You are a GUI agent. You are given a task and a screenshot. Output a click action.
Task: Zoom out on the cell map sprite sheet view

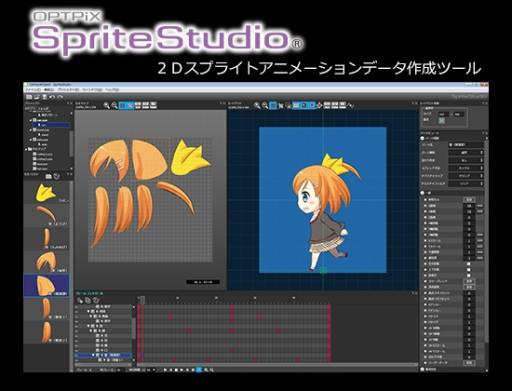tap(114, 105)
